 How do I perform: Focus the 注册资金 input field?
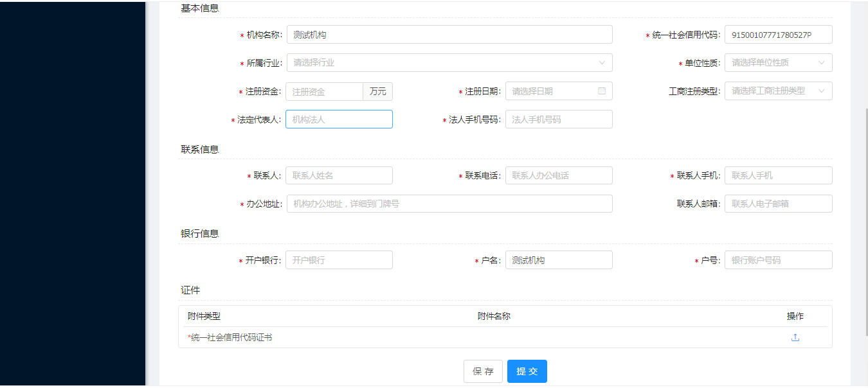click(x=324, y=91)
